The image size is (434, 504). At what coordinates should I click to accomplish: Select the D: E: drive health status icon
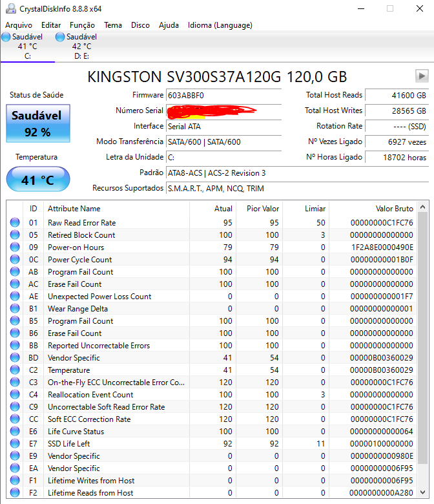(x=61, y=37)
